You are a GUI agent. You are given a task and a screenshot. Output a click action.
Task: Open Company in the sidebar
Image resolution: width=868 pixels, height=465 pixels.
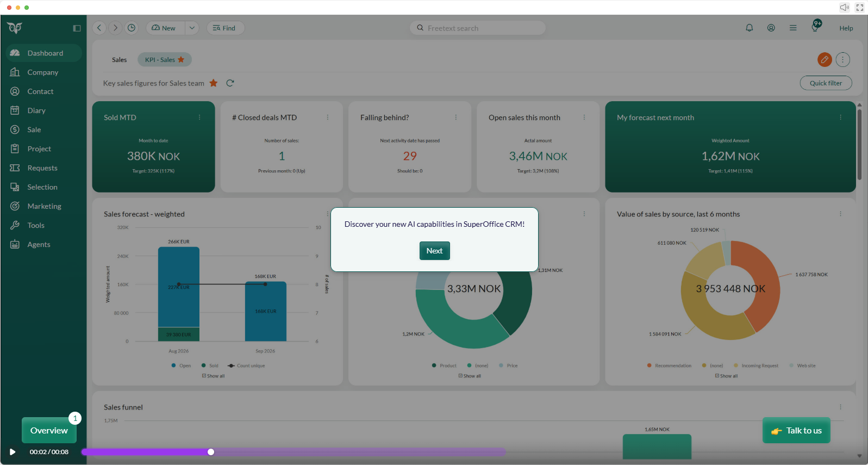coord(43,72)
